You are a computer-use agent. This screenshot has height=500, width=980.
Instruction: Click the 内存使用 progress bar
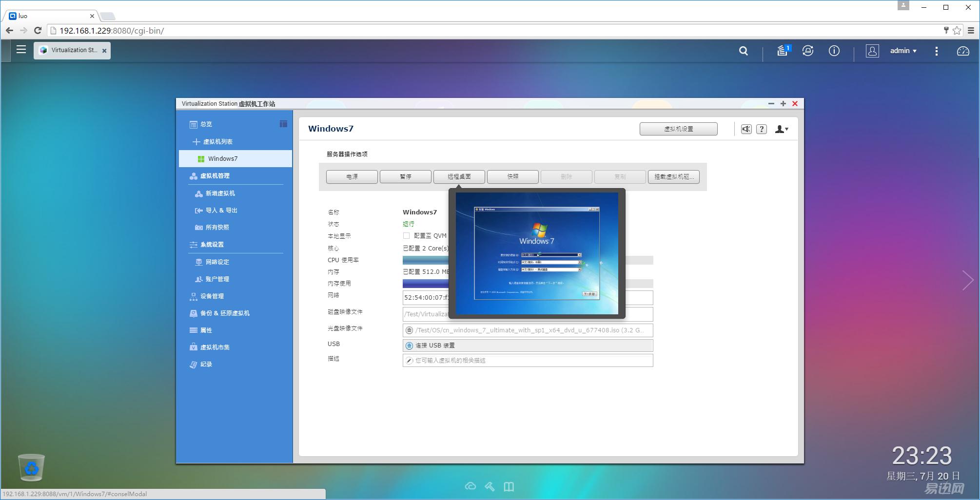[x=639, y=284]
